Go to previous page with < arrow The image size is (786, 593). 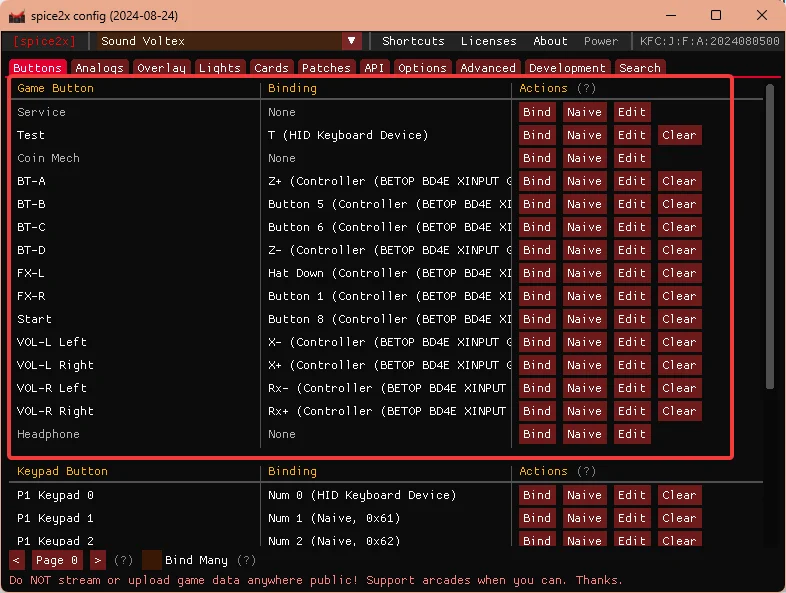pos(17,560)
